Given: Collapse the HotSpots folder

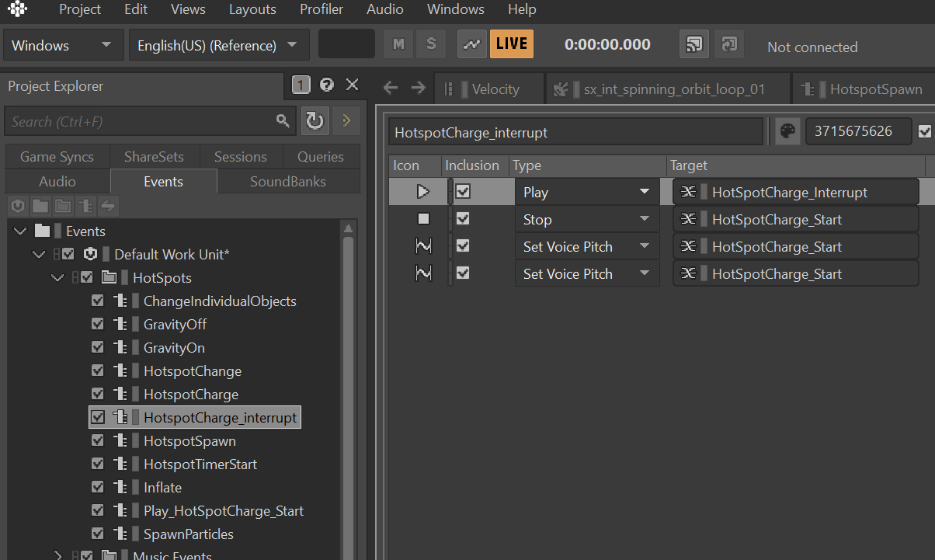Looking at the screenshot, I should pyautogui.click(x=57, y=277).
